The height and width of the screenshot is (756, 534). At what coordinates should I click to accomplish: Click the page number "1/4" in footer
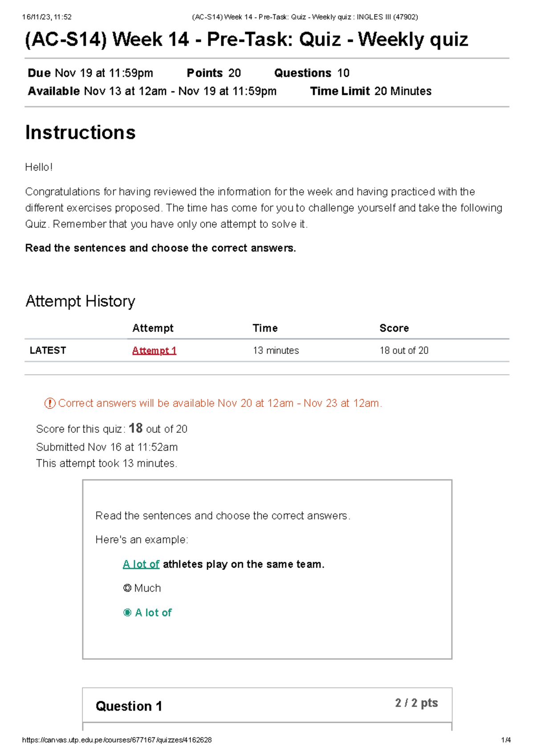[506, 740]
